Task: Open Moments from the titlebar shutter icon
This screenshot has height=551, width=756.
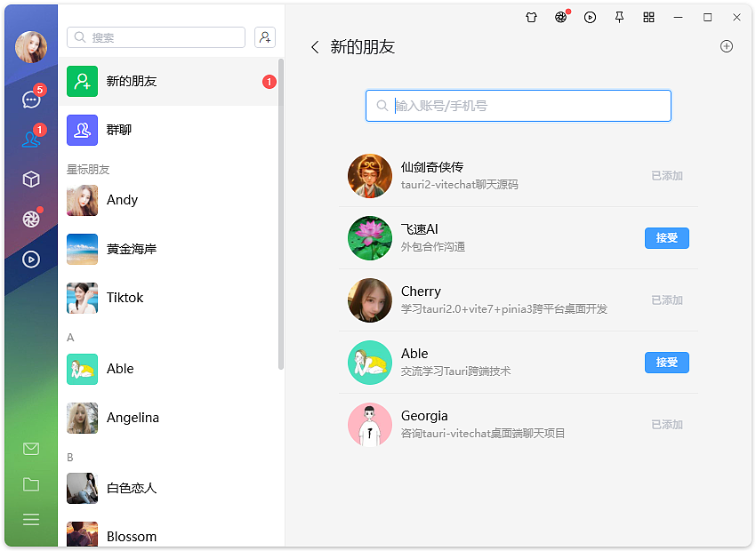Action: click(x=560, y=17)
